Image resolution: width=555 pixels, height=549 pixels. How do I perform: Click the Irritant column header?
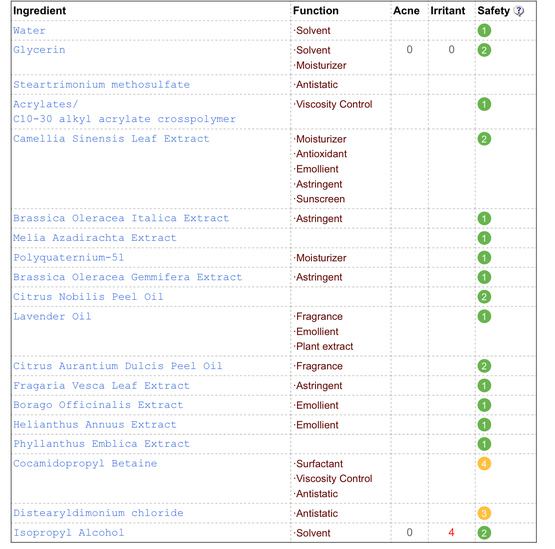448,11
